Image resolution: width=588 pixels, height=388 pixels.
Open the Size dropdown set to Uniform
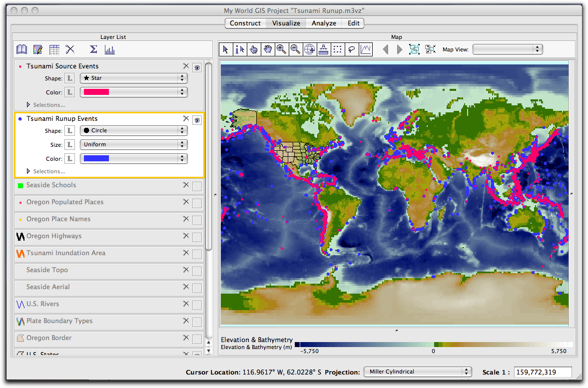133,145
